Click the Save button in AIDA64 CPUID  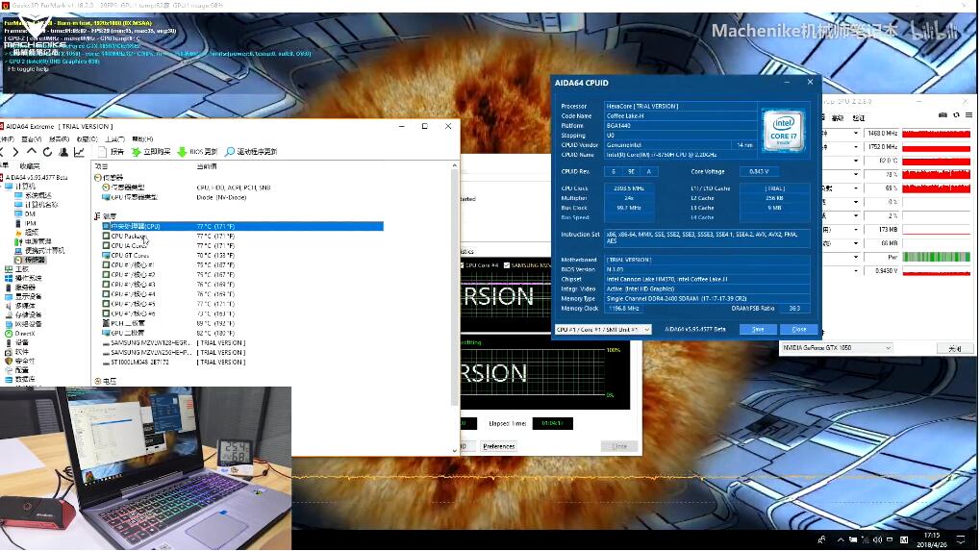(758, 329)
